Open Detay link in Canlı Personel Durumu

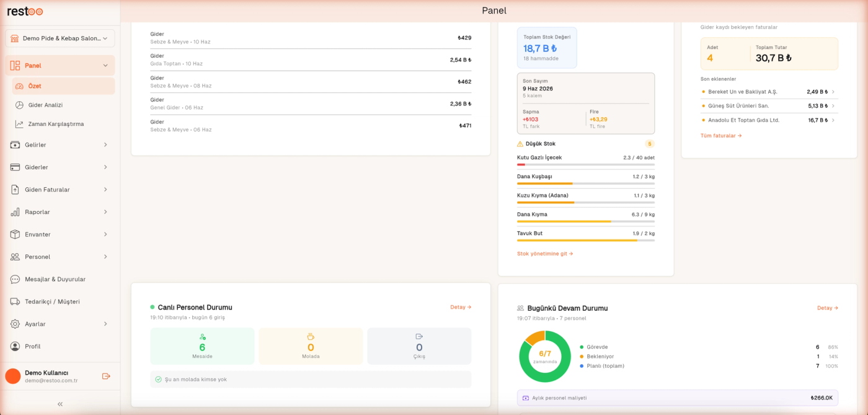click(461, 307)
